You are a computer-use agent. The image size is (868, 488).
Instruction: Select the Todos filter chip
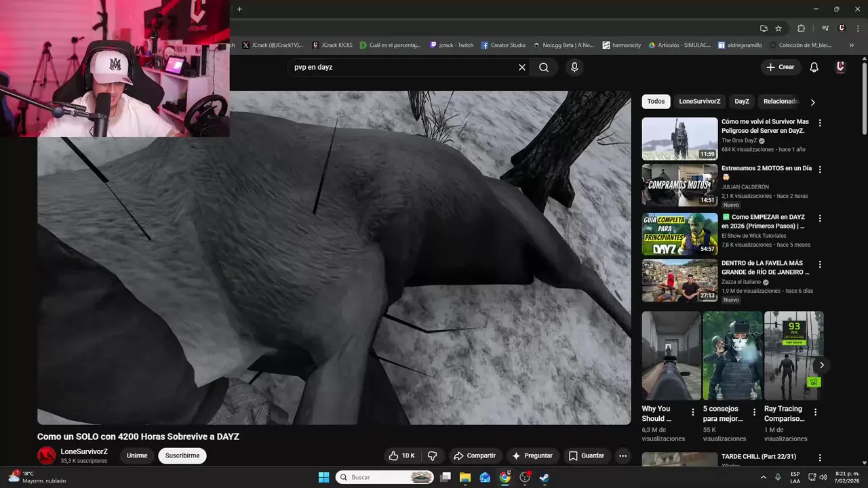click(656, 102)
